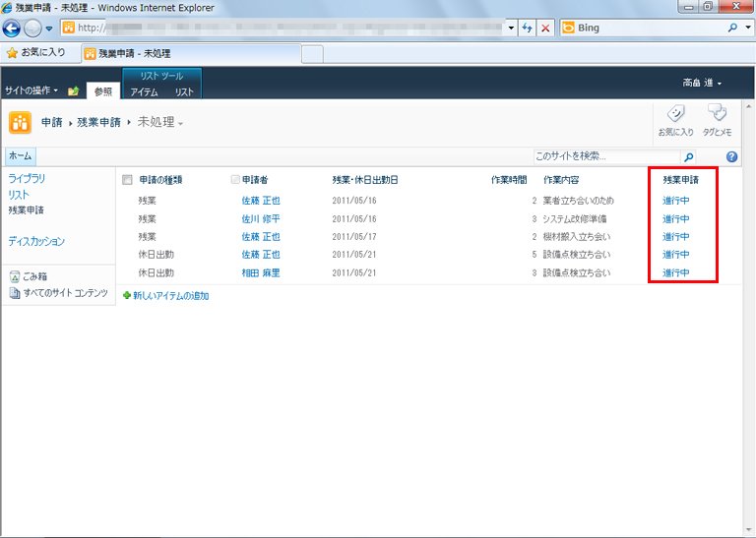Click the site search magnifier button

point(688,156)
